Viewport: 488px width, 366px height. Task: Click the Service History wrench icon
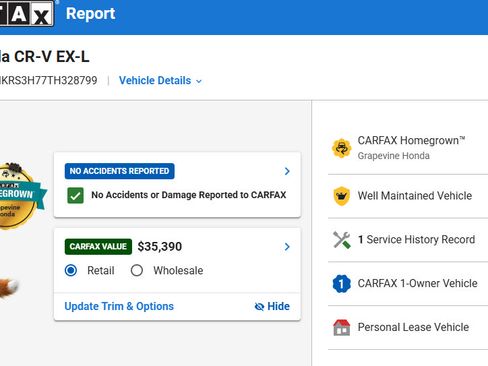coord(342,240)
